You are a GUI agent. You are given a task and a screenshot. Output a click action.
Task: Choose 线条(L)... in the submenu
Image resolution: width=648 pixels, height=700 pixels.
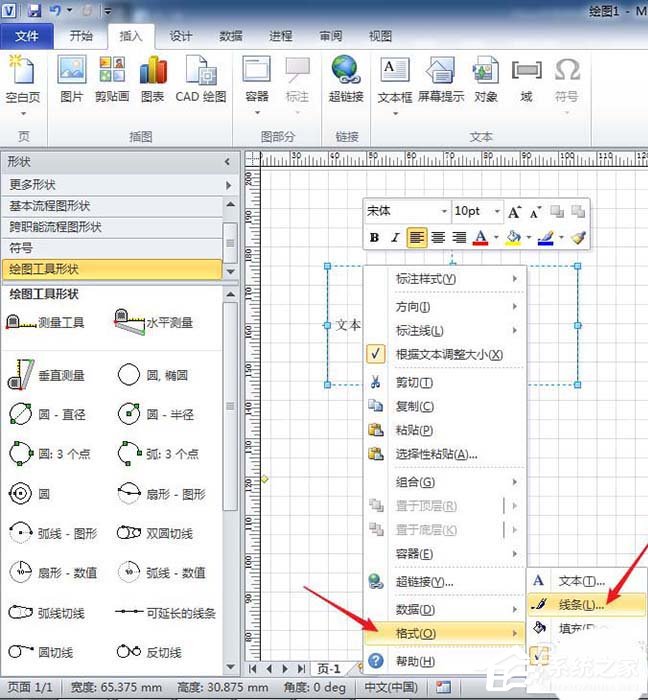(587, 605)
